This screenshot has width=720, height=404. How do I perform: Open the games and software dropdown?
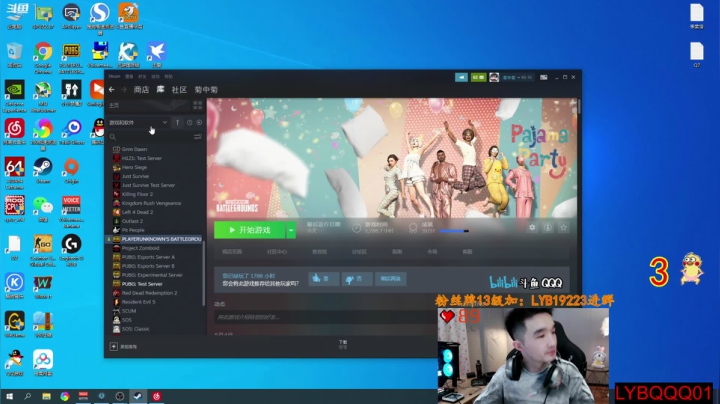[x=138, y=123]
